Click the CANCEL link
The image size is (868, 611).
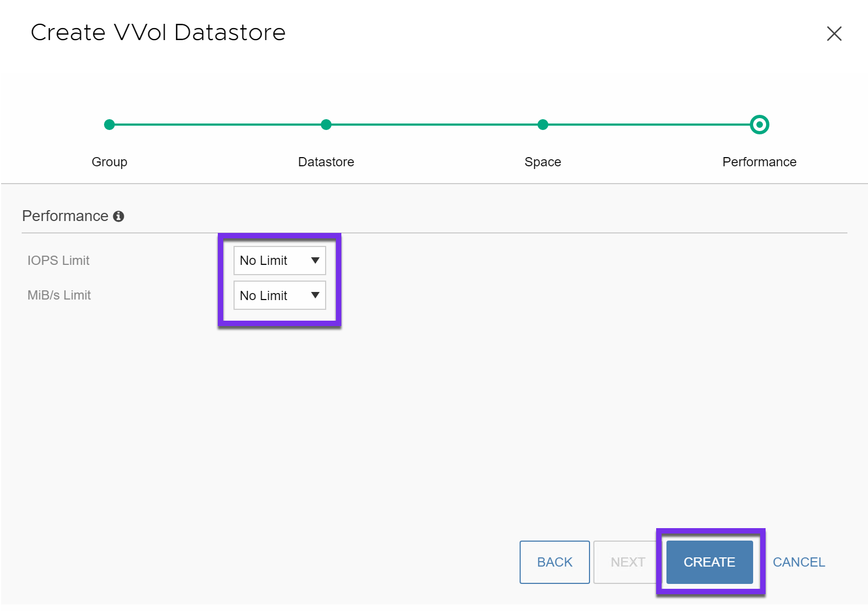click(x=799, y=562)
